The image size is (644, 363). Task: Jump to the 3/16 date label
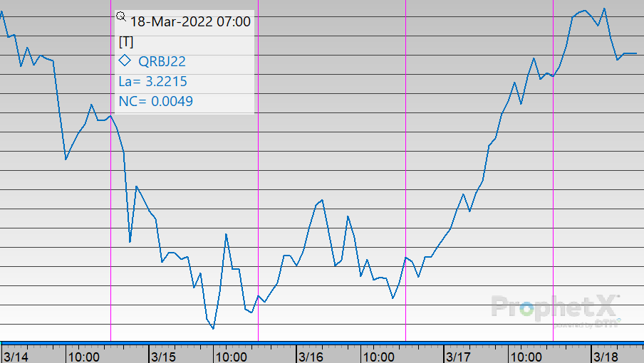(311, 355)
